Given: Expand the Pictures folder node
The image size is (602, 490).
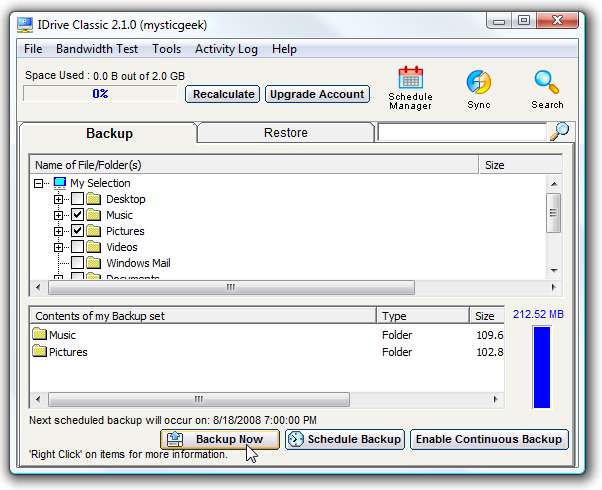Looking at the screenshot, I should click(x=58, y=231).
